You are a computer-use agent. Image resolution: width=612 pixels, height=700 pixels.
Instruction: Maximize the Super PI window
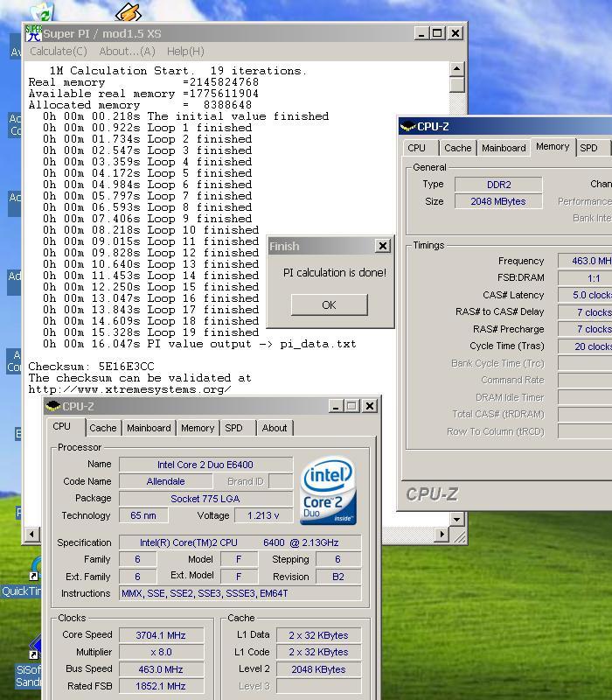[437, 33]
